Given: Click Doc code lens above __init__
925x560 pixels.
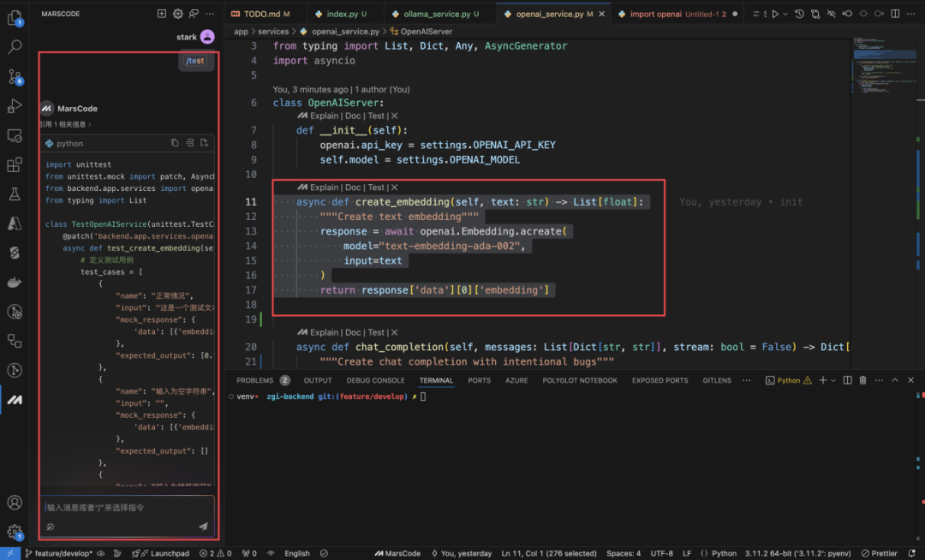Looking at the screenshot, I should coord(353,116).
